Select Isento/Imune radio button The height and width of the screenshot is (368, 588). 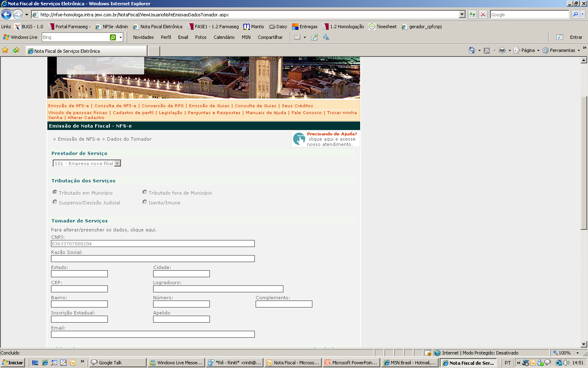click(x=145, y=202)
